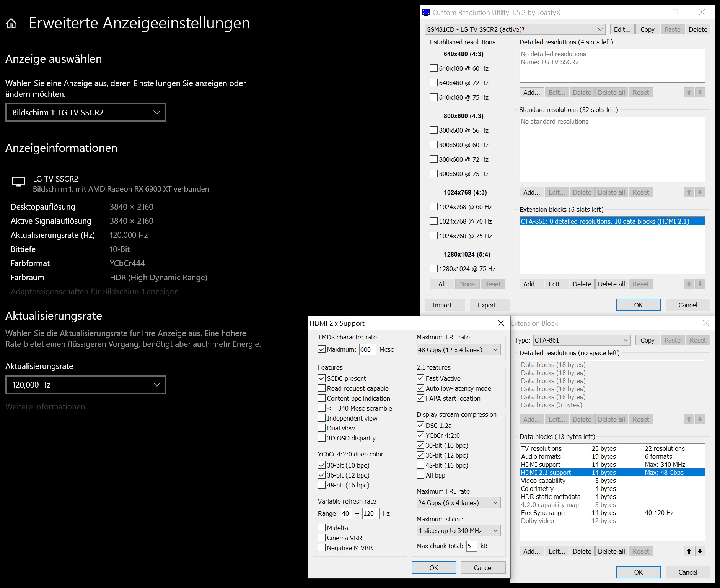The height and width of the screenshot is (588, 720).
Task: Click Cancel in HDMI 2.x Support dialog
Action: (483, 567)
